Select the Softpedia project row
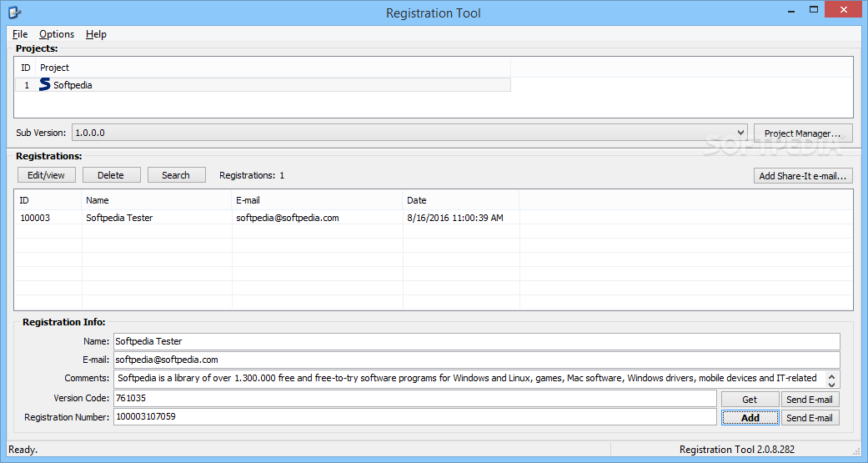Viewport: 868px width, 463px height. coord(263,85)
